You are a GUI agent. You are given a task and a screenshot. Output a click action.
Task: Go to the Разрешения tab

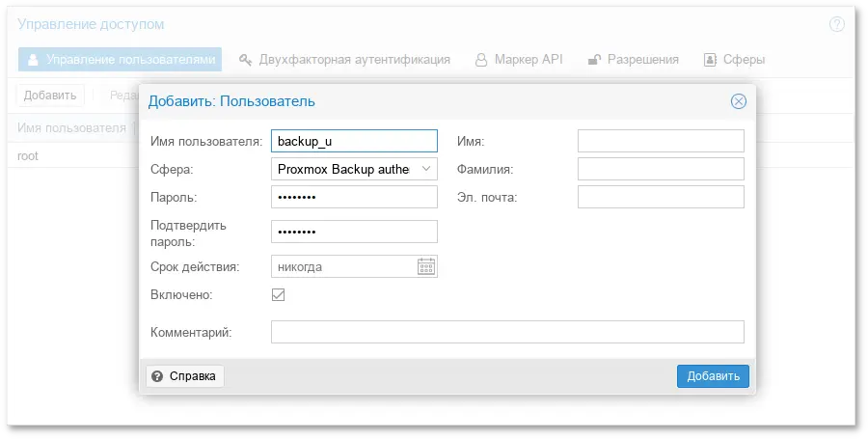pyautogui.click(x=633, y=59)
